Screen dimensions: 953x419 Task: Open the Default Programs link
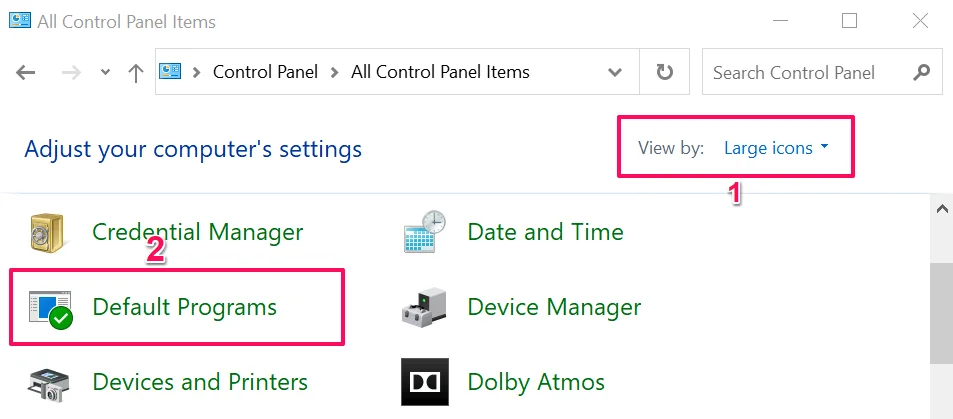184,306
